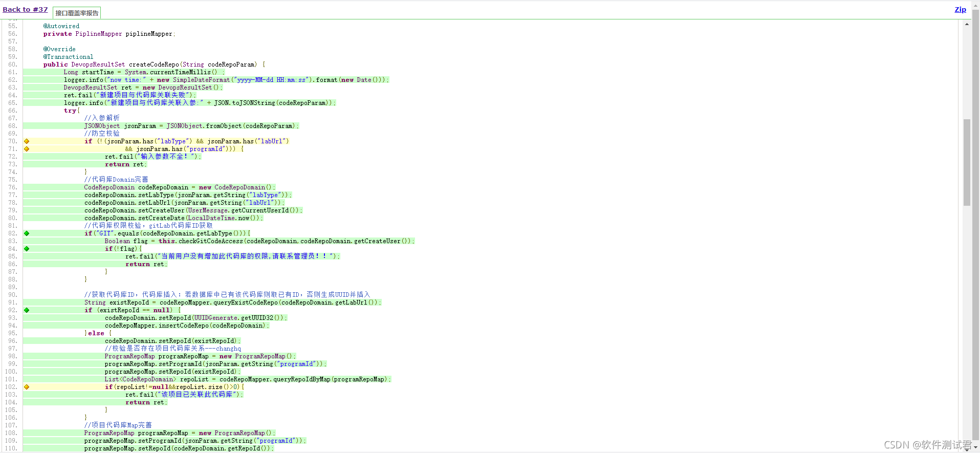Click line 91 queryExistCodeRepo statement
Image resolution: width=980 pixels, height=454 pixels.
click(232, 302)
